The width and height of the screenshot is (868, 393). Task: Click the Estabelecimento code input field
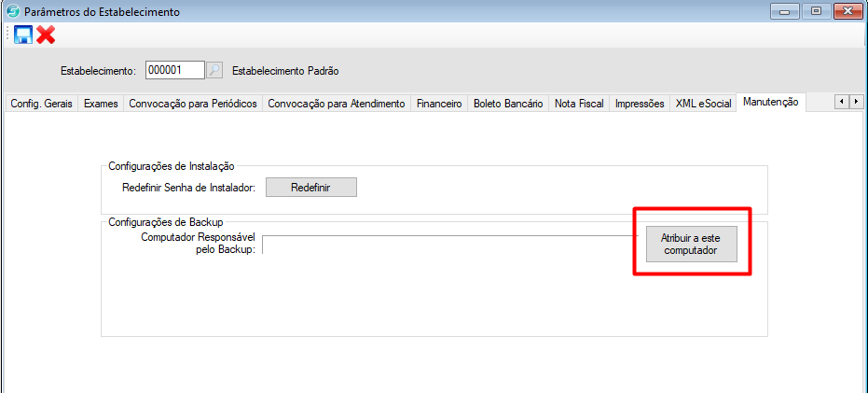tap(174, 70)
